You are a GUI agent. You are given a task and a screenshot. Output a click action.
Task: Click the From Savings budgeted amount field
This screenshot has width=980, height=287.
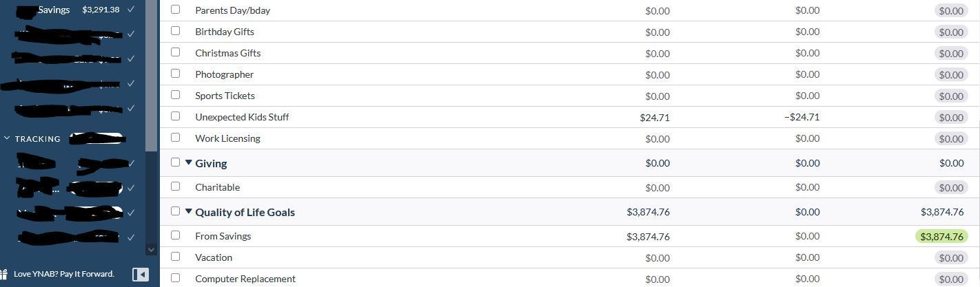pos(648,236)
